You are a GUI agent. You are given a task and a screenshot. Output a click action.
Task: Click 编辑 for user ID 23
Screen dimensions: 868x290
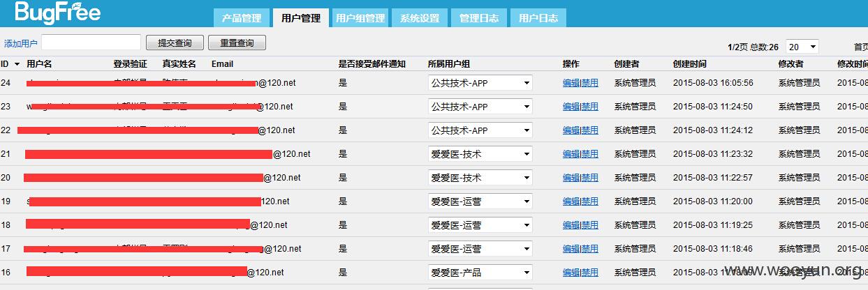tap(571, 107)
